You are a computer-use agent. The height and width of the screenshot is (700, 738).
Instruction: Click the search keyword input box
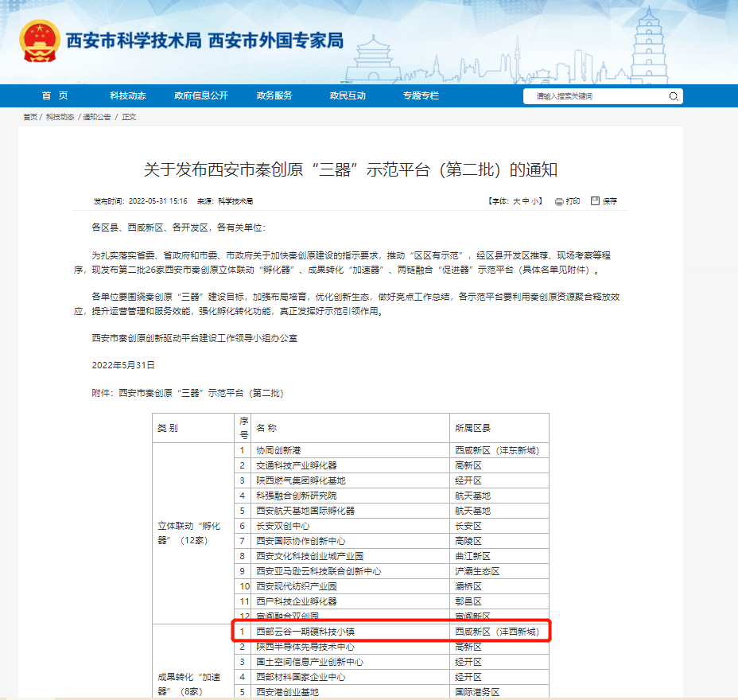point(596,95)
